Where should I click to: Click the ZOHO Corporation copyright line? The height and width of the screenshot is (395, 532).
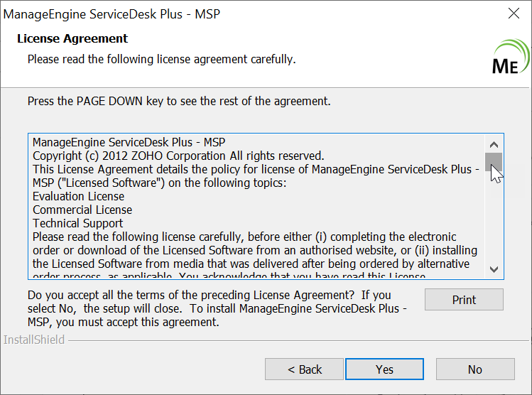click(178, 156)
